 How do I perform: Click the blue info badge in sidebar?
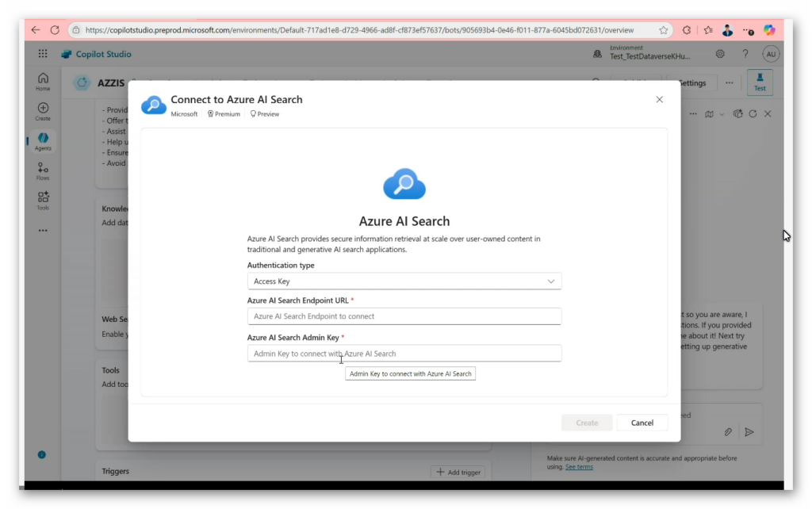tap(42, 454)
